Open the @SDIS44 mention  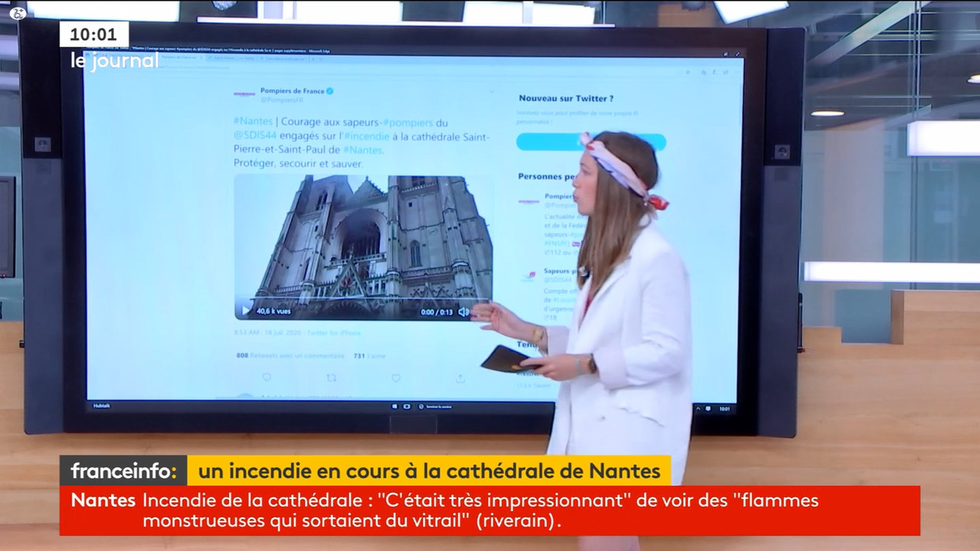tap(254, 136)
